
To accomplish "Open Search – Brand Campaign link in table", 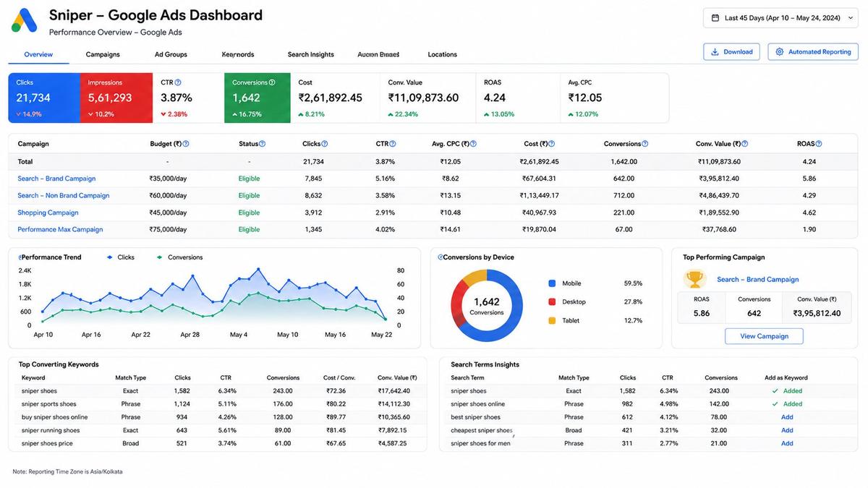I will click(56, 179).
